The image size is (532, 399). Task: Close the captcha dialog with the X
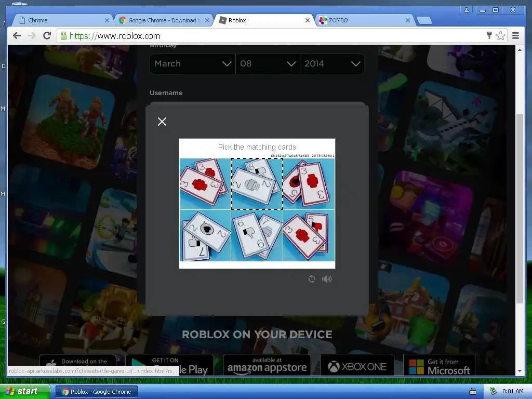tap(162, 122)
